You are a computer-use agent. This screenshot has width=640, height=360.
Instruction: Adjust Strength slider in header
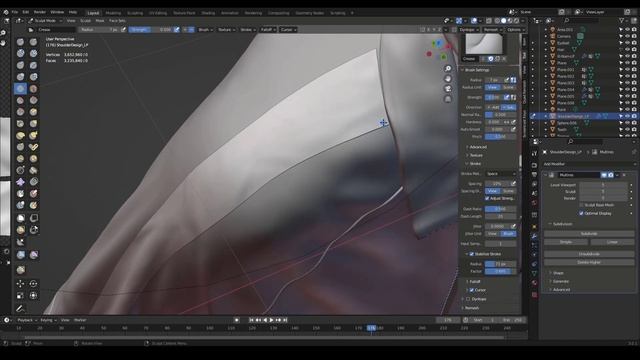coord(151,29)
